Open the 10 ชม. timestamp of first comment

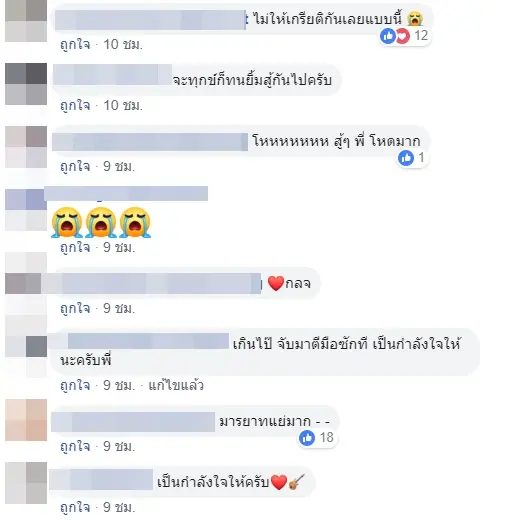[123, 44]
